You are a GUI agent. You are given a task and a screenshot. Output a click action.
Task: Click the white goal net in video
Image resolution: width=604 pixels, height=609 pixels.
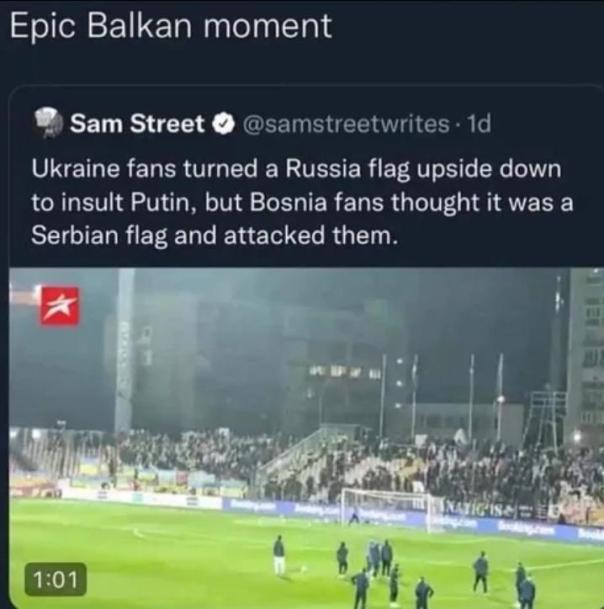(x=383, y=508)
